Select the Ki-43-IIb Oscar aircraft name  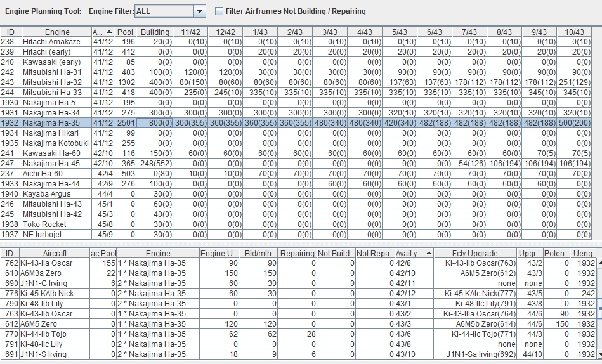[x=46, y=314]
